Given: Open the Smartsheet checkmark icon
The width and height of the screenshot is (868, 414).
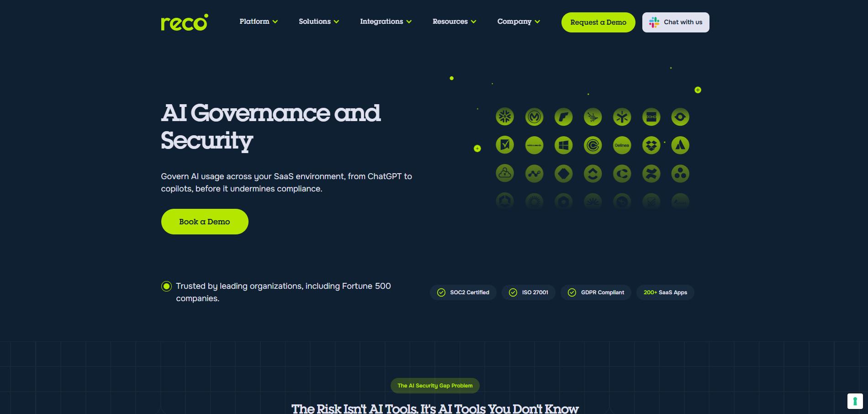Looking at the screenshot, I should click(x=505, y=145).
